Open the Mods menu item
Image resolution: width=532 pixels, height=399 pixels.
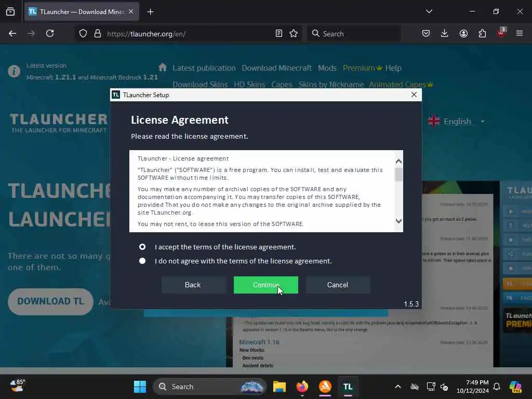tap(327, 68)
